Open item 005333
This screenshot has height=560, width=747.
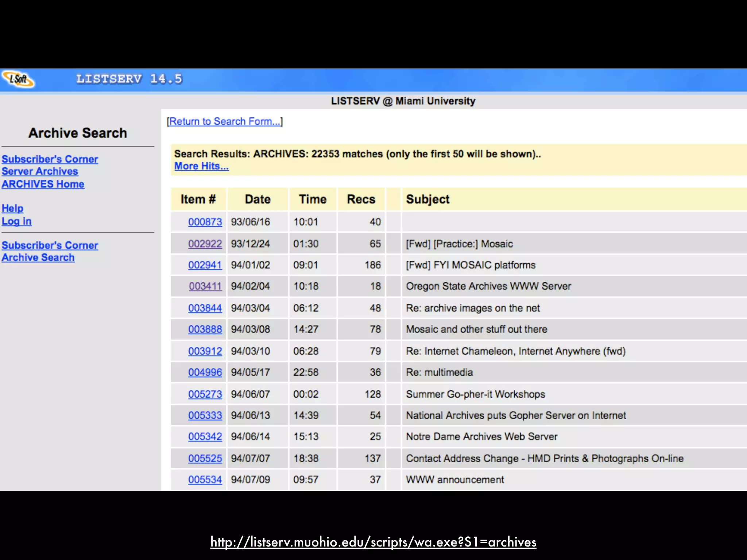pyautogui.click(x=205, y=415)
